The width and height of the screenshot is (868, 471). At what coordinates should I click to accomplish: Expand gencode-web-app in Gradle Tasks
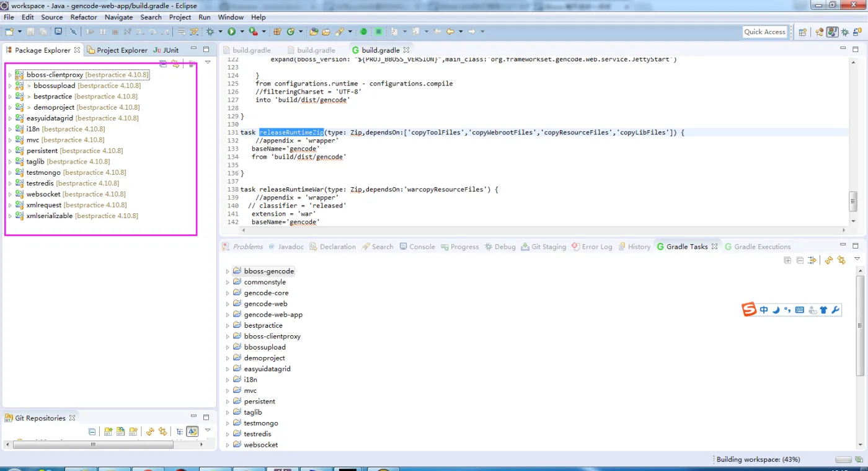tap(228, 315)
